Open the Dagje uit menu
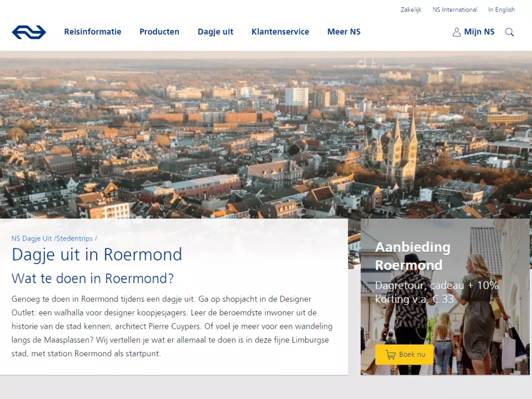This screenshot has width=532, height=399. [215, 32]
